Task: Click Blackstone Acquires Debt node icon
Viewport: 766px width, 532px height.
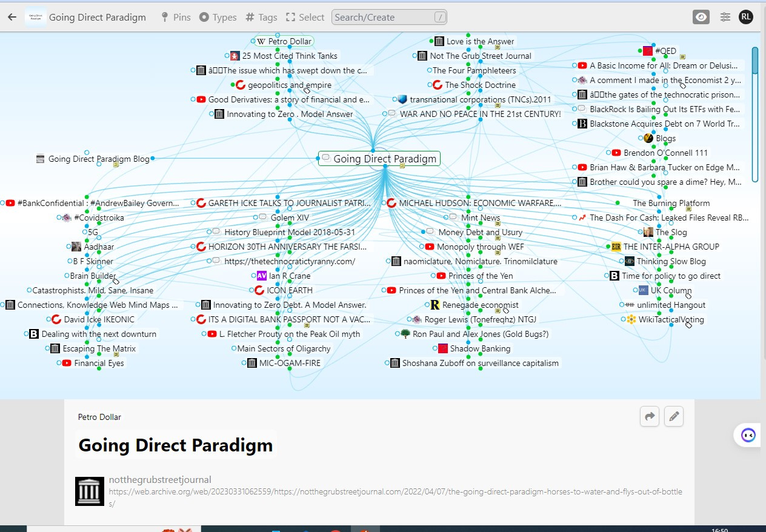Action: tap(582, 124)
